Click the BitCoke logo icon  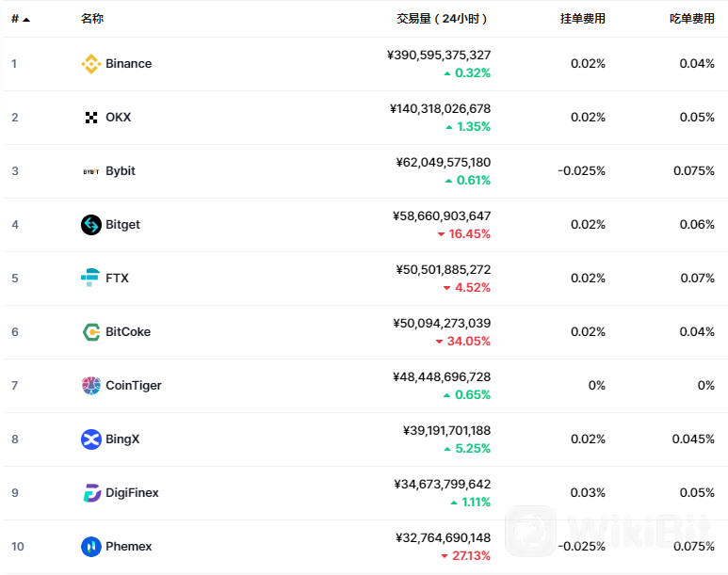91,332
